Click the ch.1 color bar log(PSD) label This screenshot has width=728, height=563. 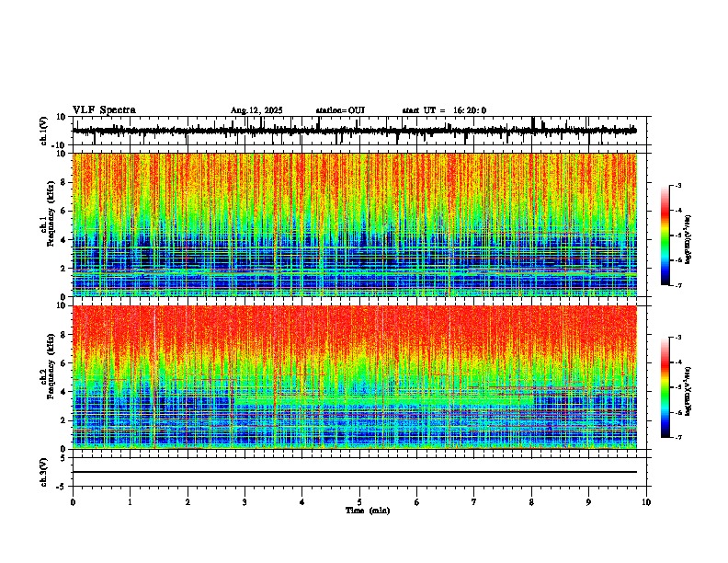(688, 240)
